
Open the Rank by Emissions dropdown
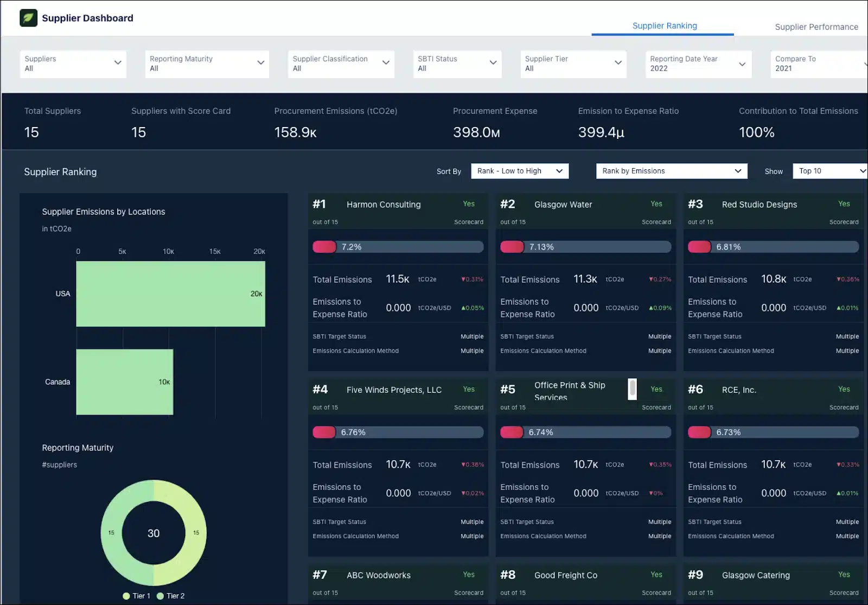[671, 171]
